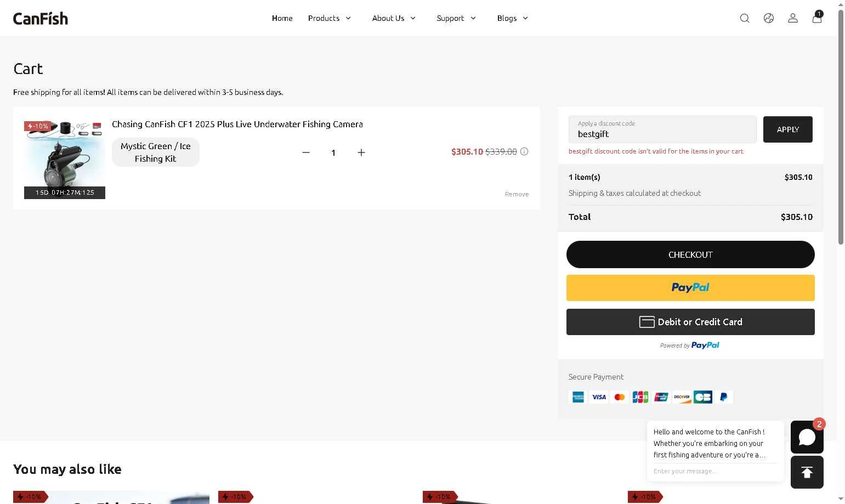The image size is (845, 504).
Task: Click the Visa payment icon
Action: point(599,397)
